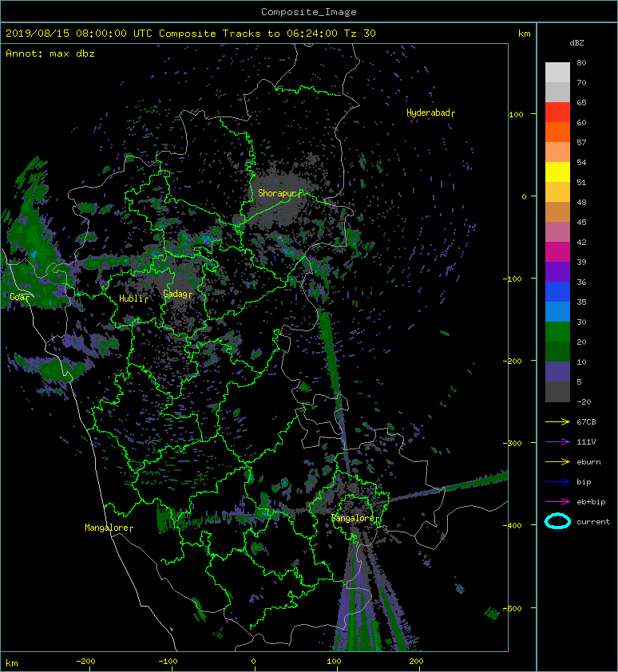Pick the light blue 35 dBZ swatch
The height and width of the screenshot is (672, 618).
pyautogui.click(x=557, y=311)
